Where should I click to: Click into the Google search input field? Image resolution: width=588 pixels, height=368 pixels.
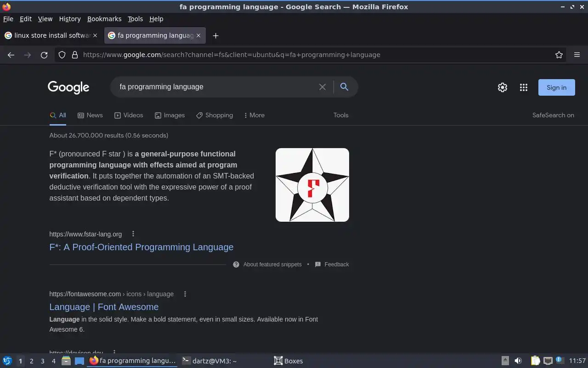[x=216, y=87]
